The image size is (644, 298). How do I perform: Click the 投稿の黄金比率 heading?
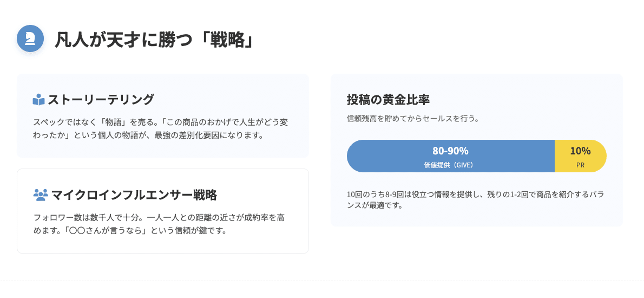[388, 100]
